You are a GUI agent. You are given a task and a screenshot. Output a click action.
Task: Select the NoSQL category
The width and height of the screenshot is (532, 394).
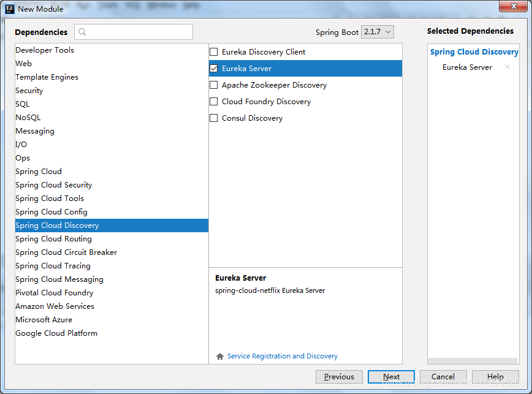pyautogui.click(x=112, y=118)
